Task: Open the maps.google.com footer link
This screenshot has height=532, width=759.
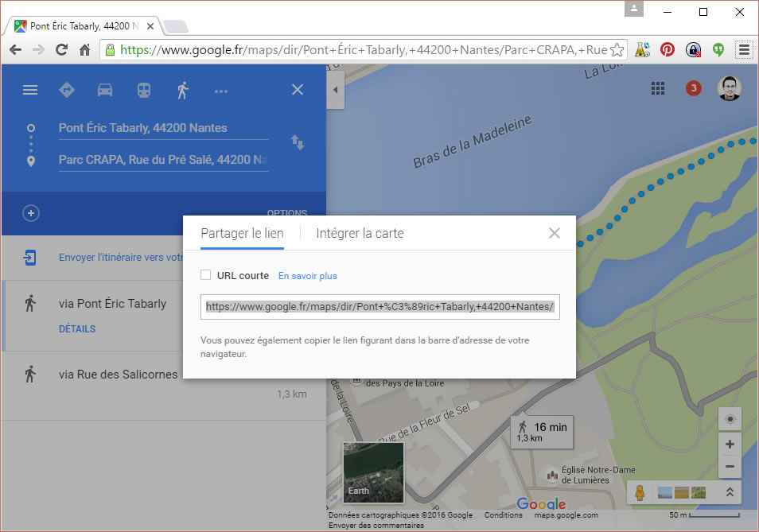Action: point(566,515)
